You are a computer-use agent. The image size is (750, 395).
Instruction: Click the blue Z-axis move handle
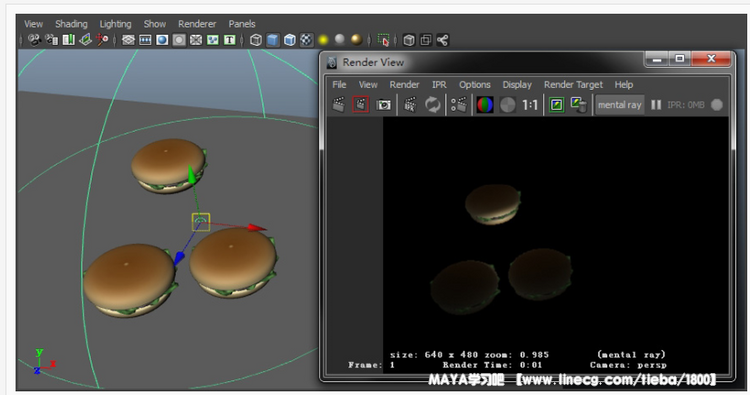point(179,258)
